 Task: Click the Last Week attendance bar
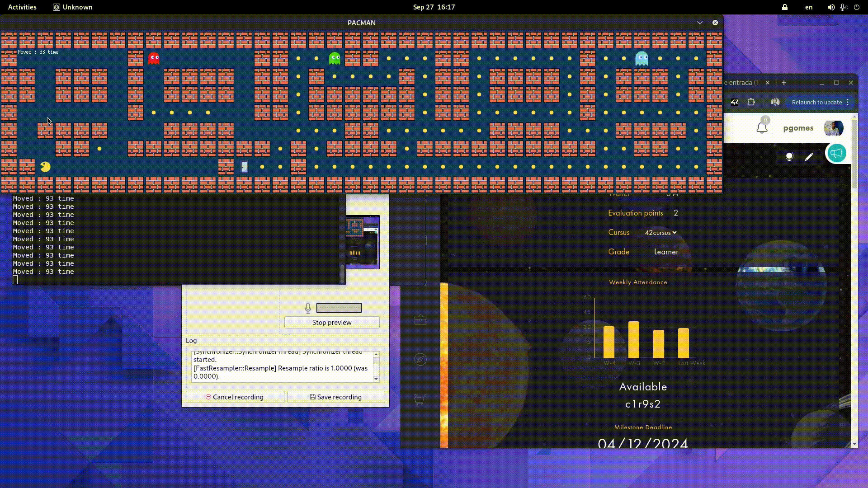[684, 343]
